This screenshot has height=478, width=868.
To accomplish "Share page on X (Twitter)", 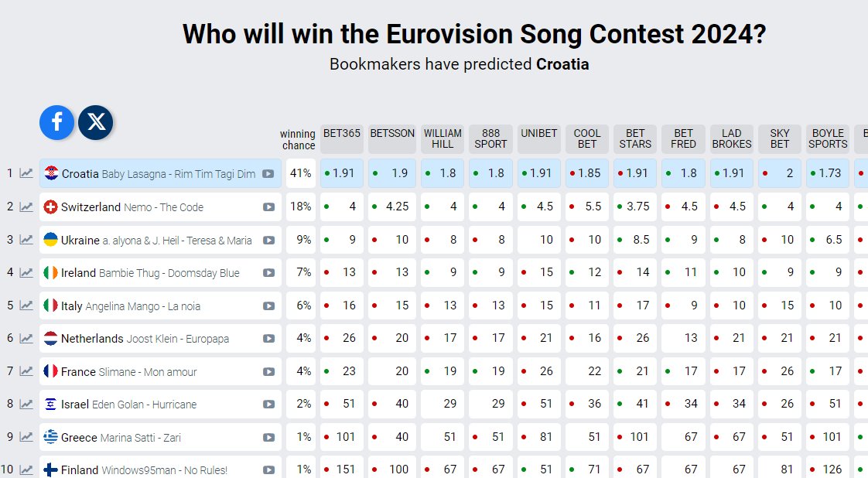I will click(96, 122).
